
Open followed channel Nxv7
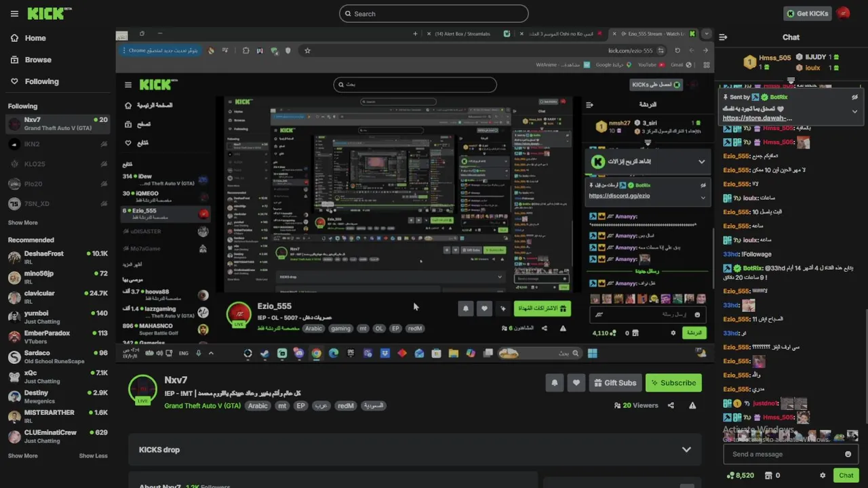(x=58, y=124)
